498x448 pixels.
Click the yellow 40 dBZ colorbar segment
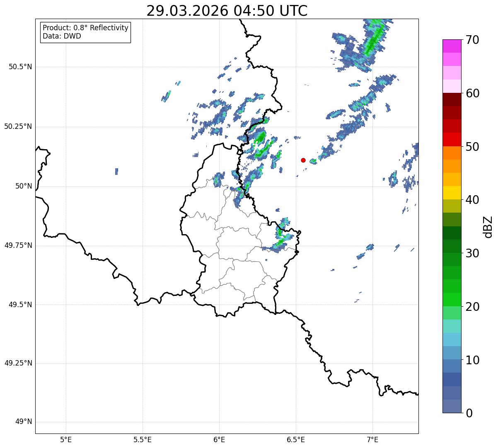[x=452, y=193]
